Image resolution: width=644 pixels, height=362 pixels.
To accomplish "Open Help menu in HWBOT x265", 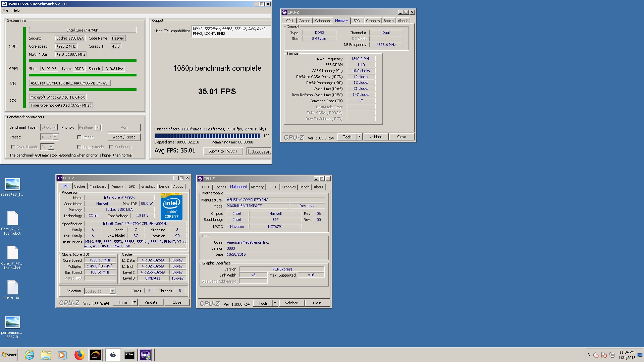I will click(x=16, y=10).
